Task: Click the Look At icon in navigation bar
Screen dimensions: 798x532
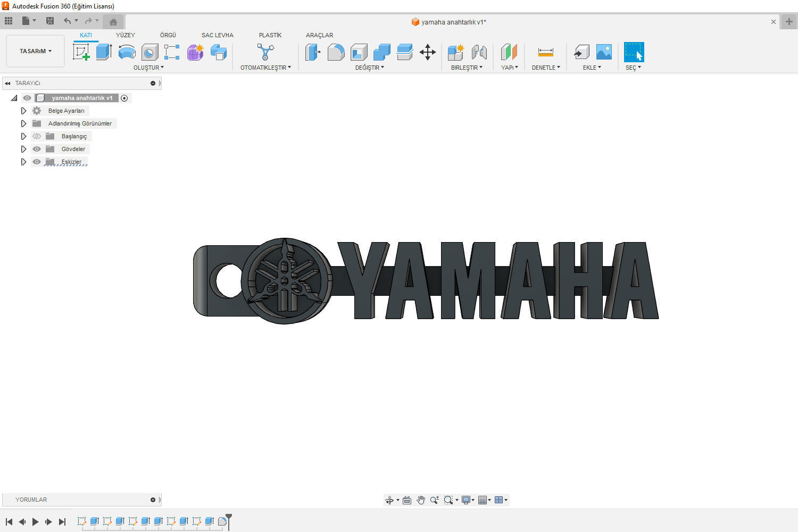Action: [407, 500]
